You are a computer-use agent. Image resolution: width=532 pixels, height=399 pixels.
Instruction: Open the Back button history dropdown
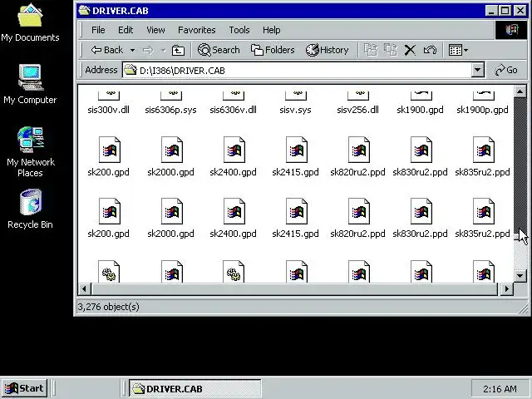(133, 50)
